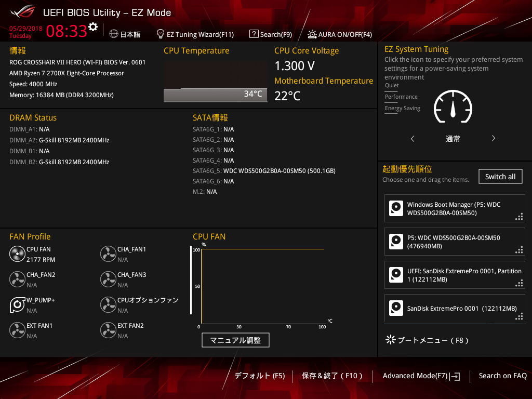Click the EZ System Tuning gauge
532x399 pixels.
453,107
